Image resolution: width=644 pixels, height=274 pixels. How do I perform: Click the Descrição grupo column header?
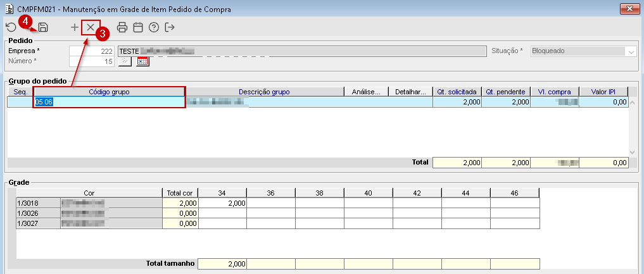tap(265, 92)
